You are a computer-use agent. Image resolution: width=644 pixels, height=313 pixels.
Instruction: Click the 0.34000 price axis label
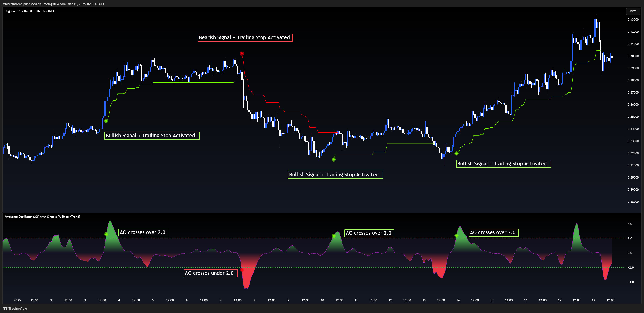click(x=633, y=129)
